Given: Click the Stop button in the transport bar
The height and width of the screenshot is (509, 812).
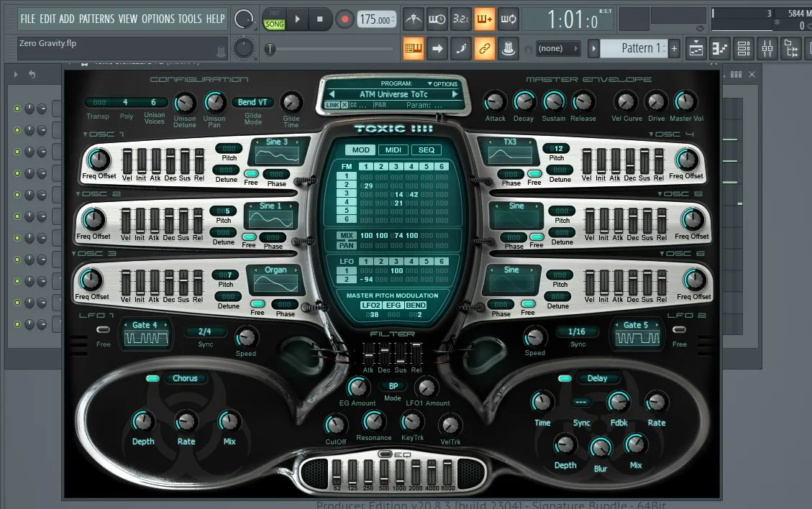Looking at the screenshot, I should [319, 19].
